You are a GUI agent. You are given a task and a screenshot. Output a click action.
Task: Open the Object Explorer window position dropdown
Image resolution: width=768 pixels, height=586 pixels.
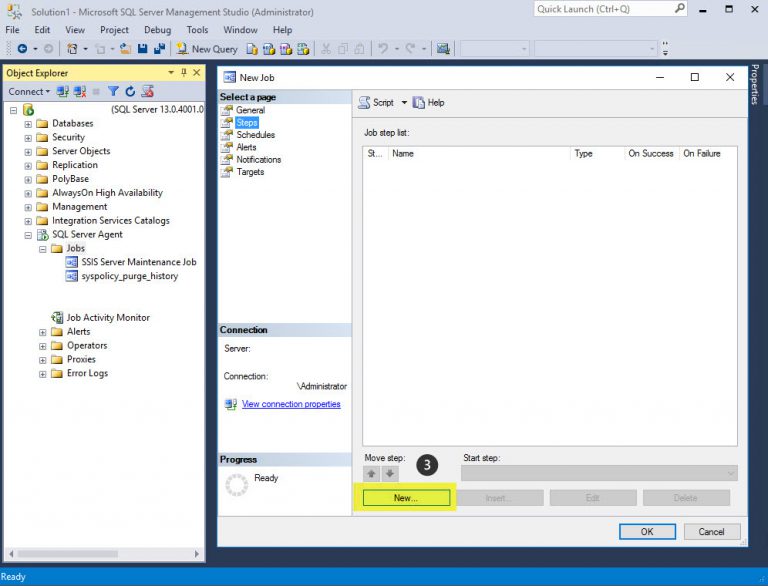(171, 73)
